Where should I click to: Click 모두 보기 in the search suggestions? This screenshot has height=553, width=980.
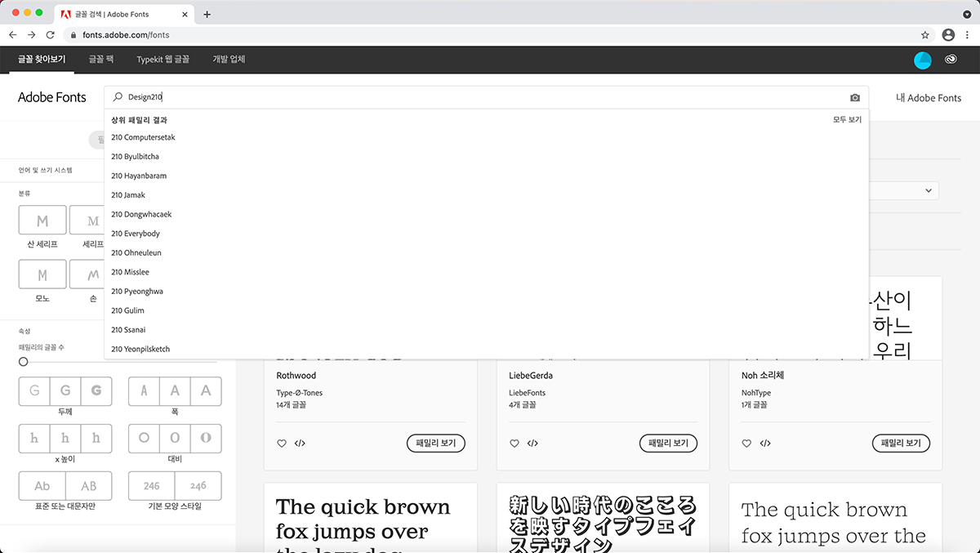click(847, 119)
